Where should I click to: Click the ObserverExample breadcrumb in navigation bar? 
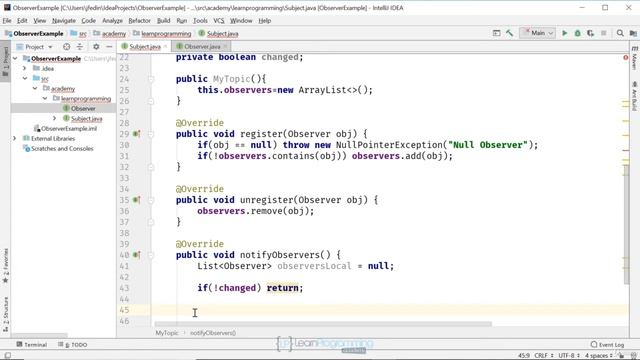pyautogui.click(x=34, y=33)
